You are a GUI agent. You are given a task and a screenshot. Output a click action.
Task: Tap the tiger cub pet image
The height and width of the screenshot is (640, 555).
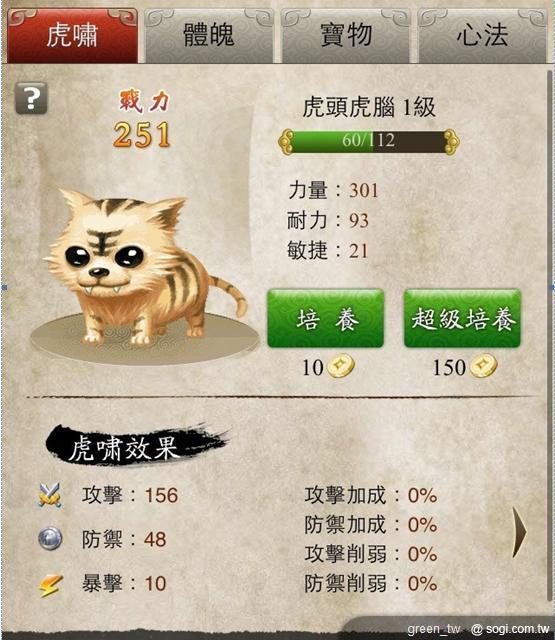click(x=145, y=265)
